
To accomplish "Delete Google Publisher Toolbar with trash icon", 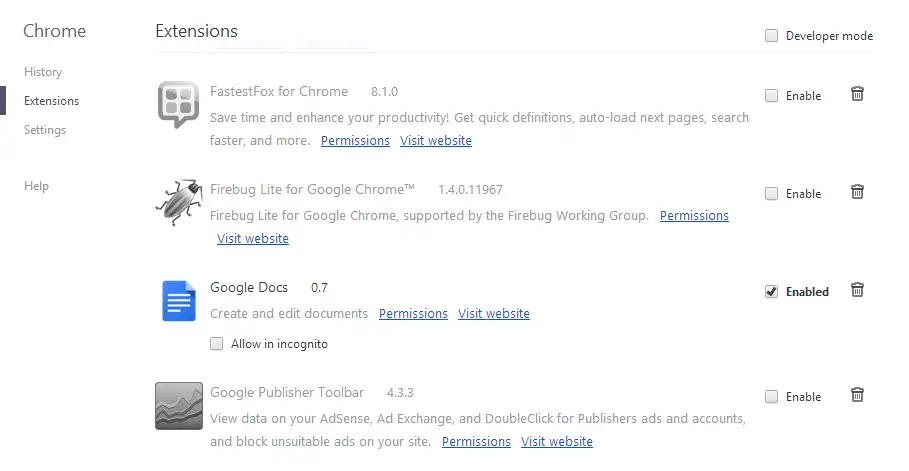I will (x=857, y=395).
